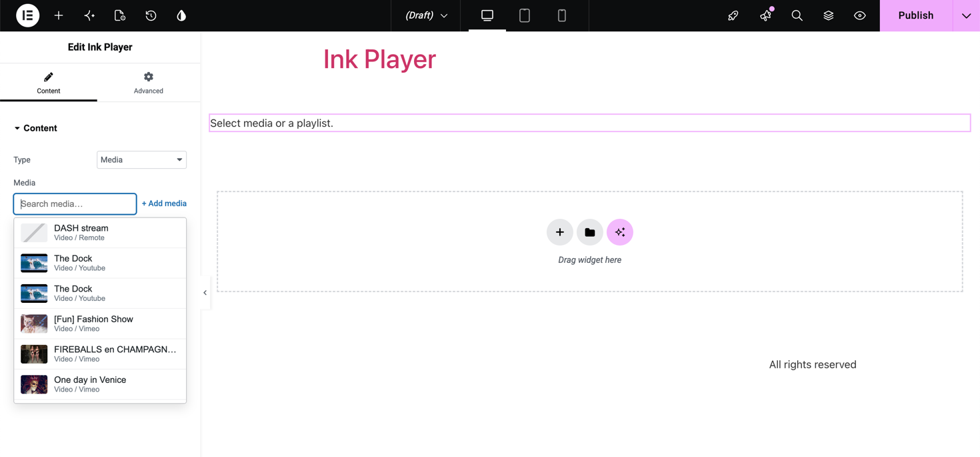Collapse the side panel with the arrow handle
The image size is (980, 457).
(205, 292)
